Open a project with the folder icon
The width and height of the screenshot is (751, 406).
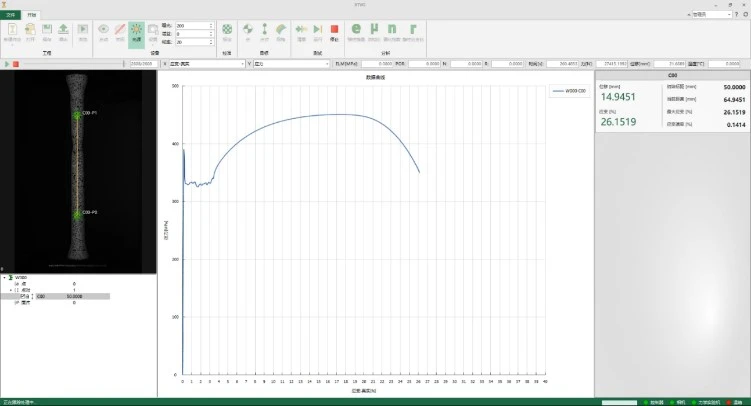pyautogui.click(x=30, y=30)
